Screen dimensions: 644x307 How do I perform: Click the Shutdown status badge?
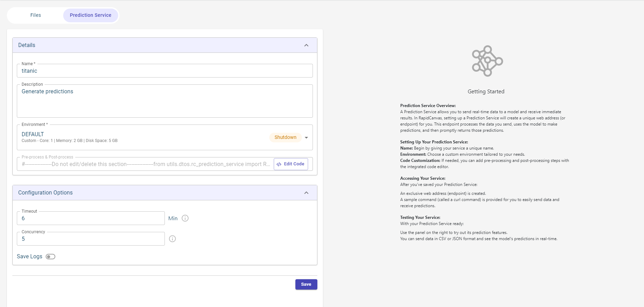285,137
